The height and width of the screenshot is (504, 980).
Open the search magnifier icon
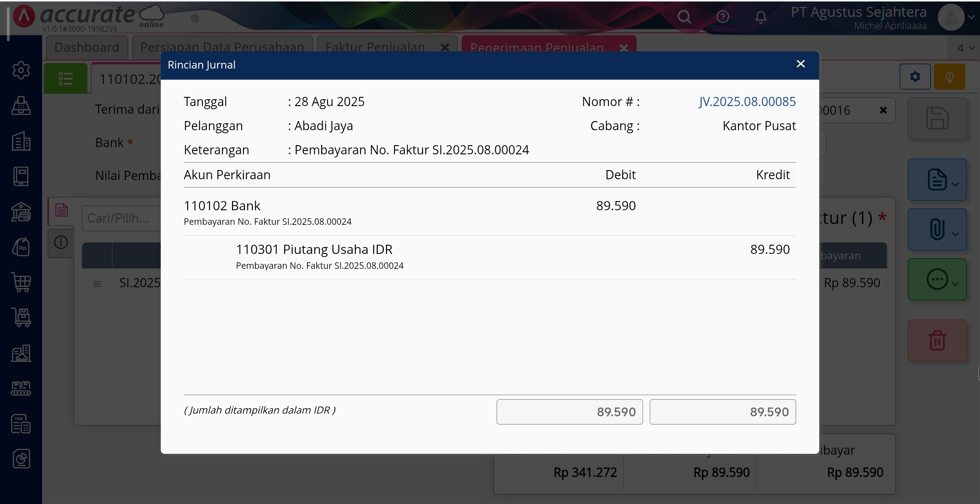(x=684, y=17)
